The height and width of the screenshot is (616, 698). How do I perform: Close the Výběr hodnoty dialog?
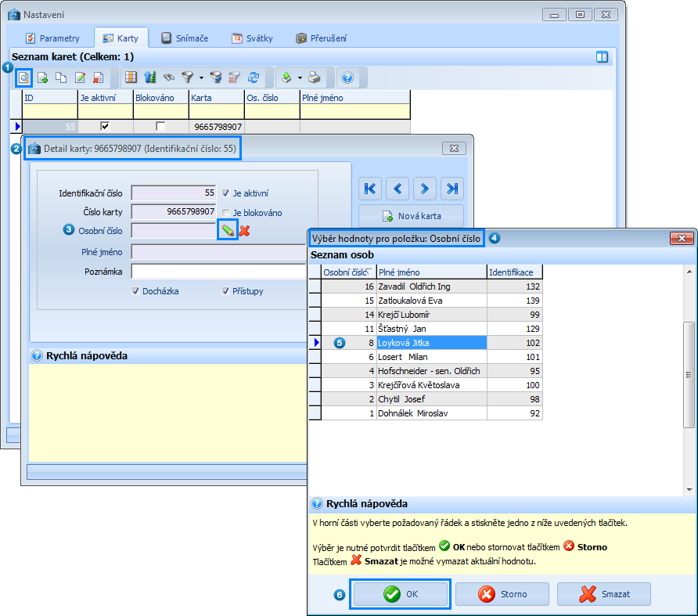tap(682, 239)
